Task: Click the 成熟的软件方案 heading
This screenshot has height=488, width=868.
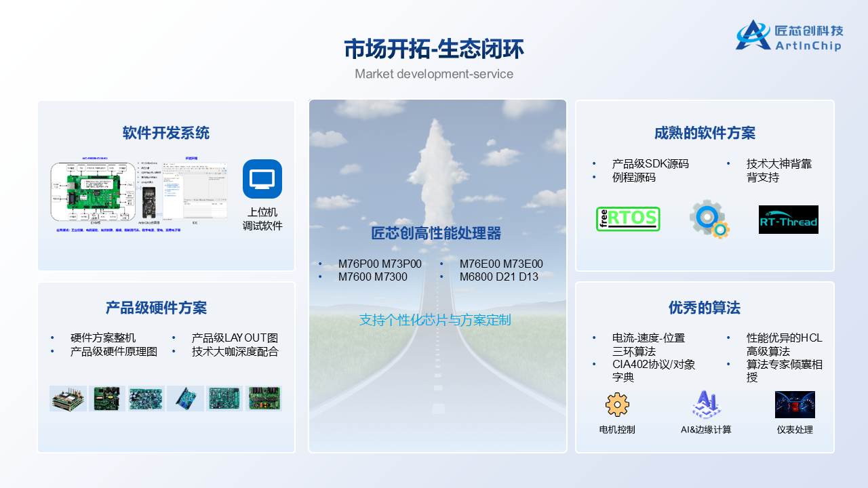Action: pos(705,133)
